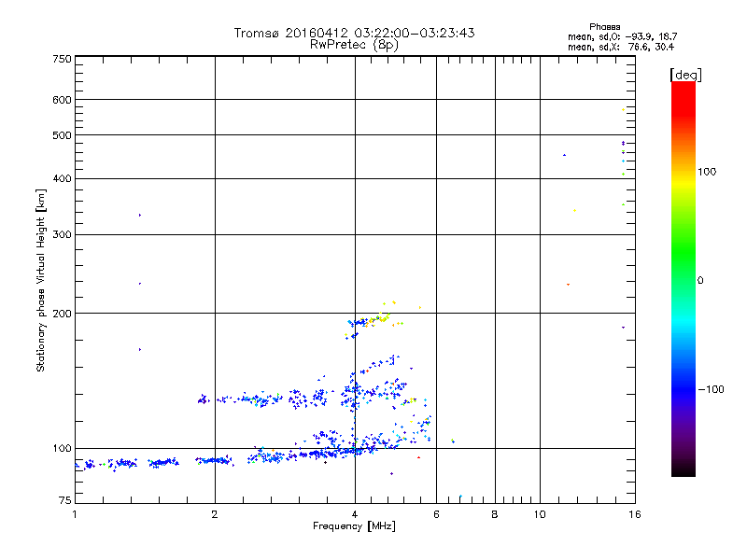Image resolution: width=747 pixels, height=560 pixels.
Task: Click y-axis tick label '100'
Action: point(63,448)
